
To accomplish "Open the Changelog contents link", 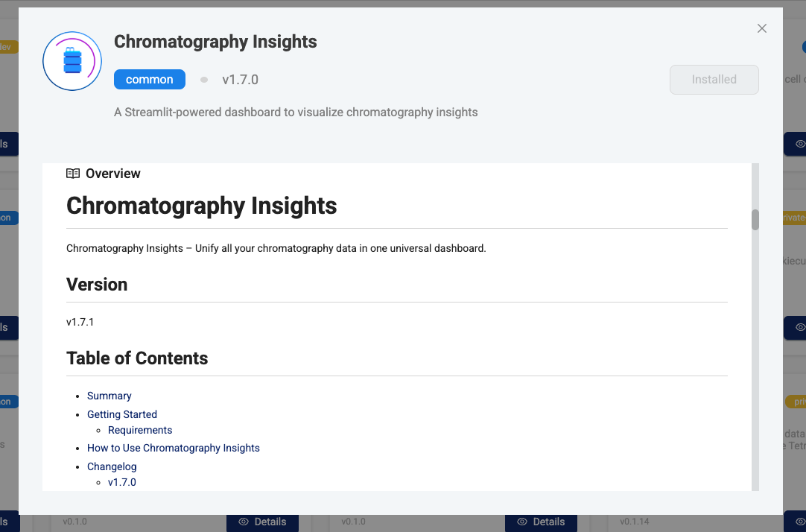I will click(112, 466).
